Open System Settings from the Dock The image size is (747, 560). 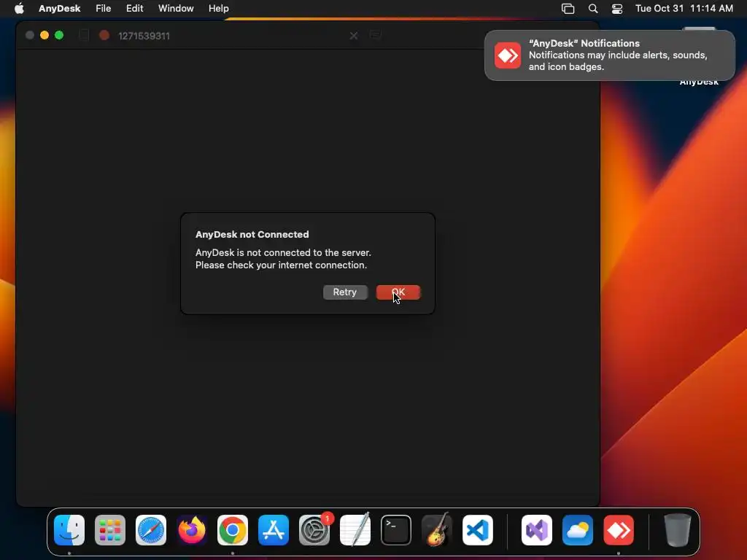pyautogui.click(x=314, y=530)
